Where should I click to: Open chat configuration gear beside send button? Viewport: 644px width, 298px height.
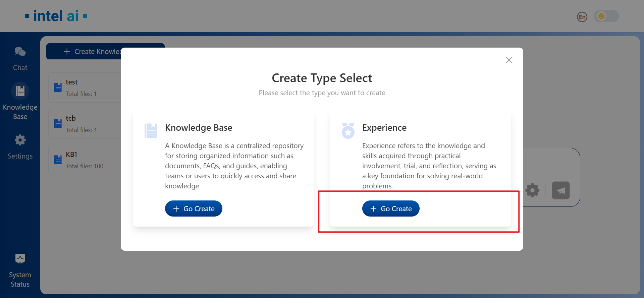click(532, 190)
